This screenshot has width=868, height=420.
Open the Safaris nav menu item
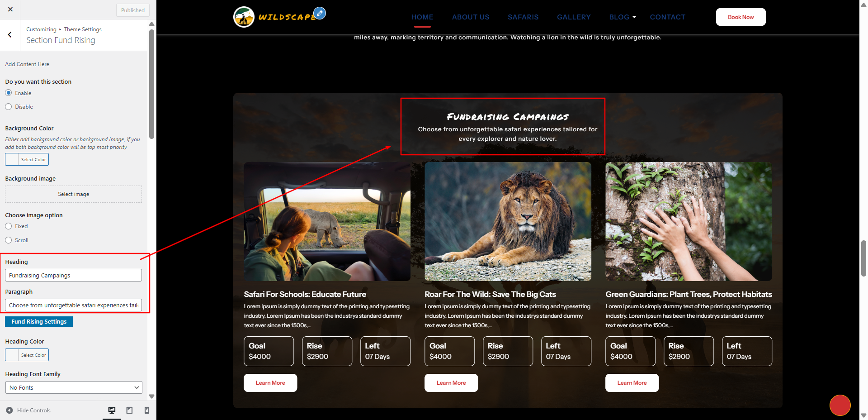pos(523,17)
